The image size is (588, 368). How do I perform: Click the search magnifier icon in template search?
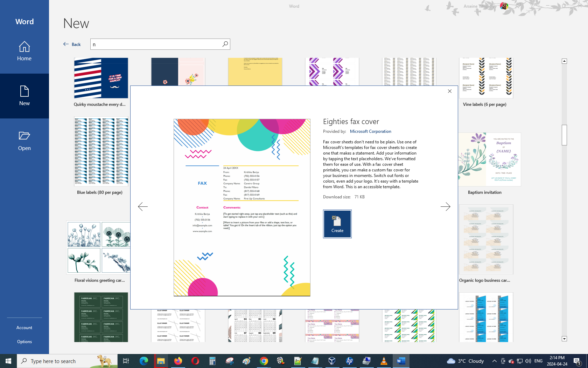pos(225,44)
